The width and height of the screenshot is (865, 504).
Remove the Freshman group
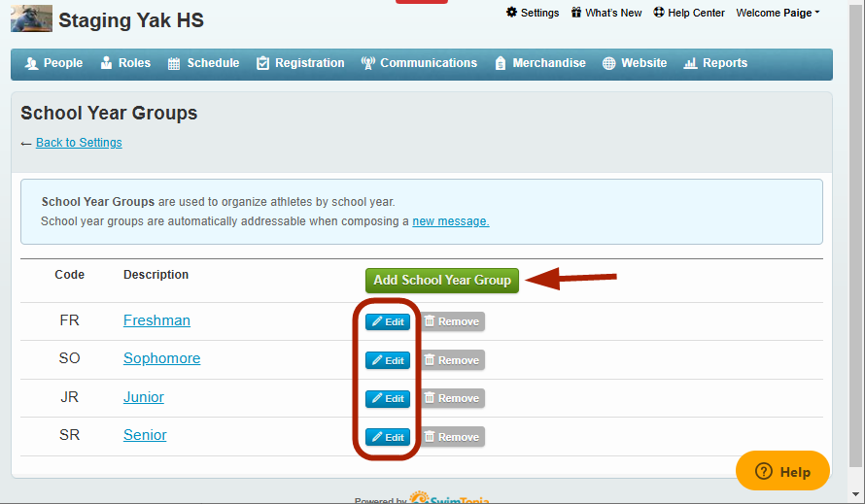(452, 321)
